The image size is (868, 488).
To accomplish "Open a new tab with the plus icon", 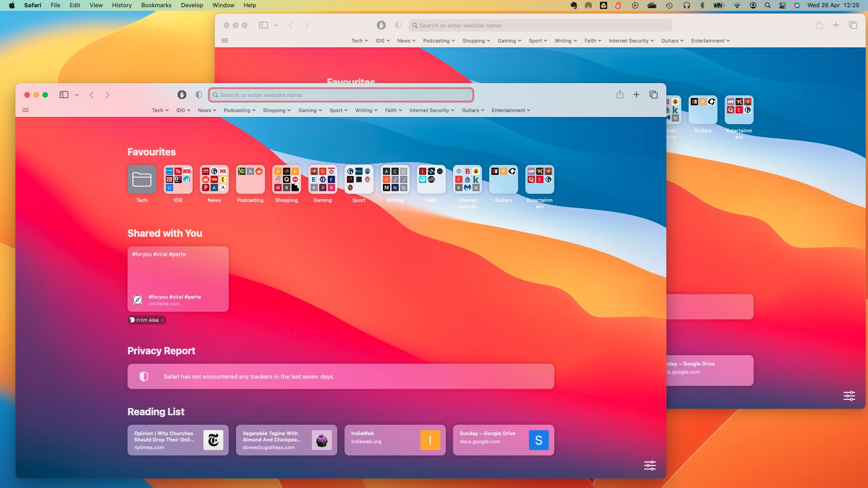I will point(637,95).
